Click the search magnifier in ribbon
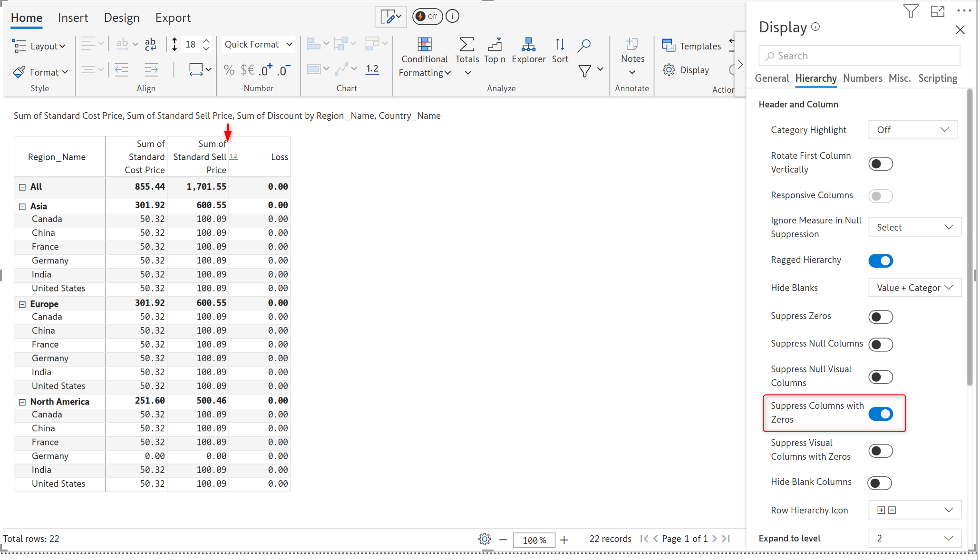The image size is (980, 560). point(584,45)
